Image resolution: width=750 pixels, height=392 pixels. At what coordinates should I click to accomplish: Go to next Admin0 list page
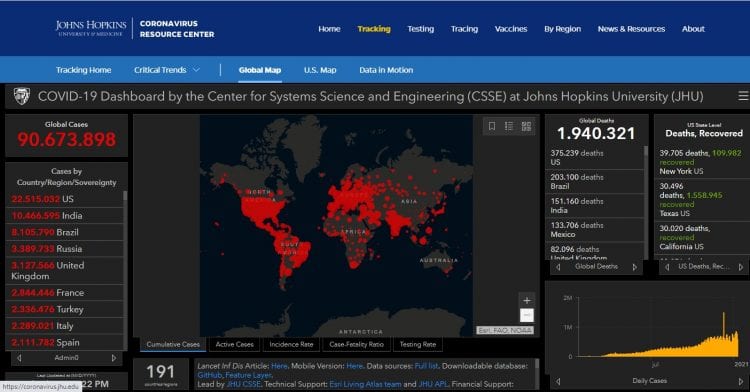[114, 358]
